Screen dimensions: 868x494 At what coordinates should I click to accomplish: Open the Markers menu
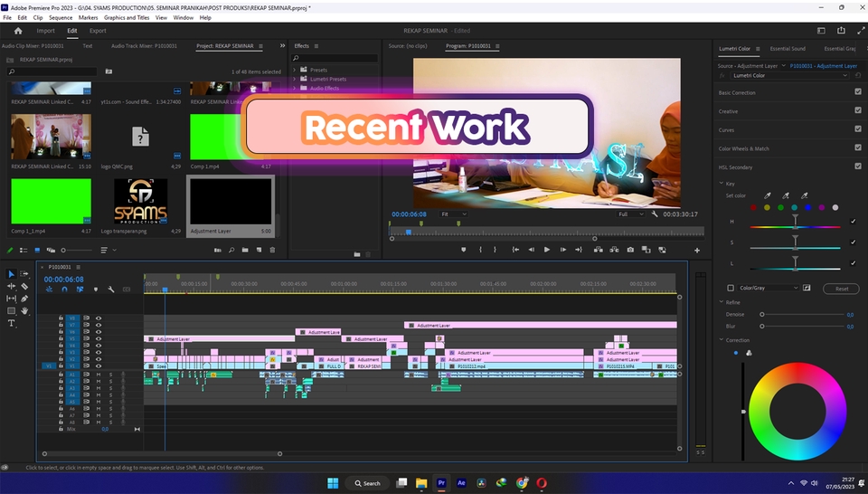88,18
